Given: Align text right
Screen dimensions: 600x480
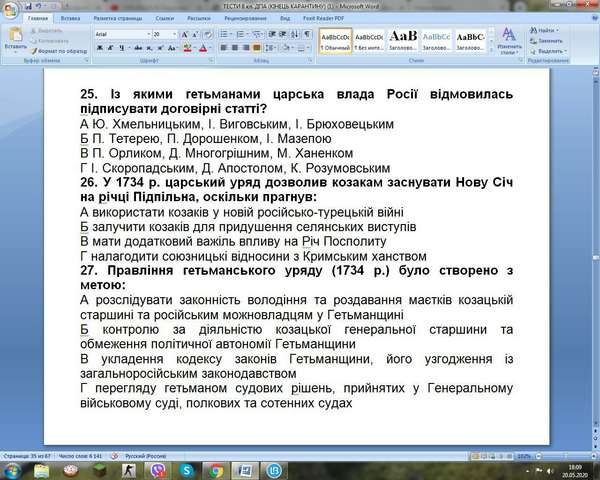Looking at the screenshot, I should coord(246,48).
